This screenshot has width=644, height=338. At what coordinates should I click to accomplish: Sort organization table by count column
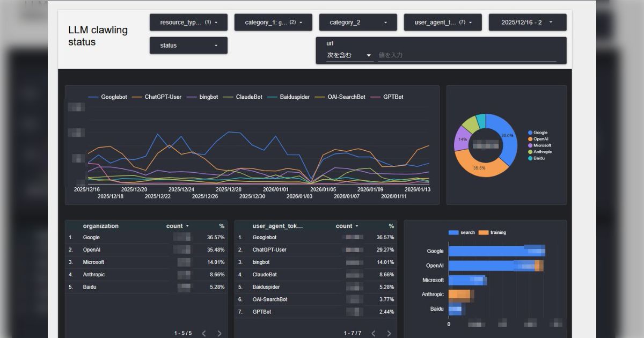point(178,226)
